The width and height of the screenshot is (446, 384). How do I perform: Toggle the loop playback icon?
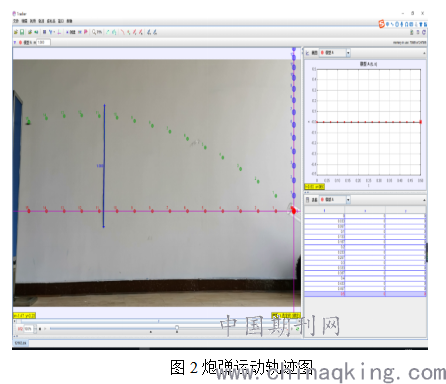(297, 329)
